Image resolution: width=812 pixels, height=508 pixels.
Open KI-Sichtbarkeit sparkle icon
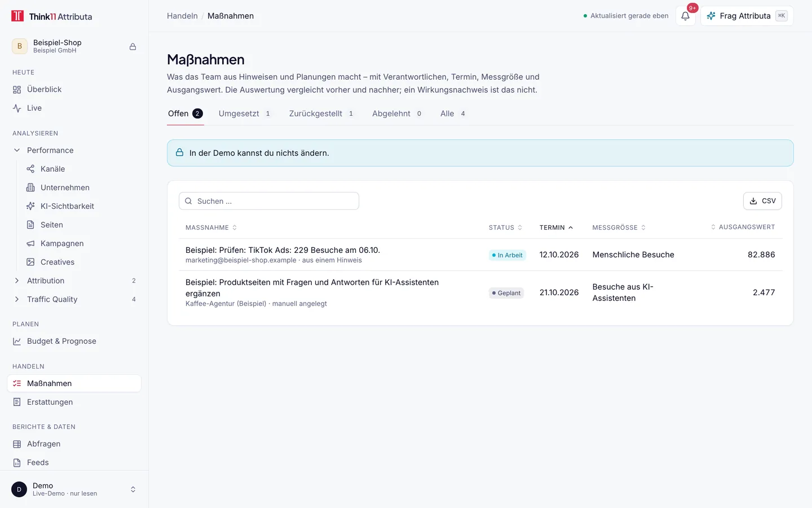(30, 206)
